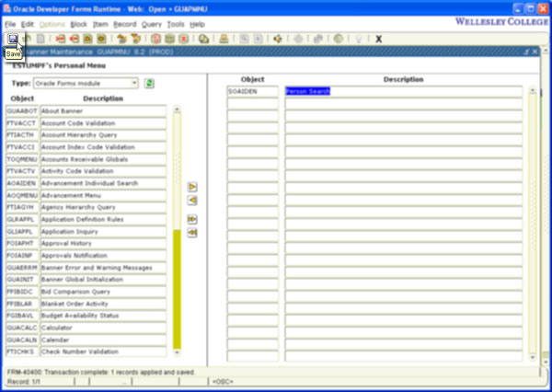Image resolution: width=552 pixels, height=392 pixels.
Task: Click down arrow of right Personal Menu scrollbar
Action: tap(533, 357)
